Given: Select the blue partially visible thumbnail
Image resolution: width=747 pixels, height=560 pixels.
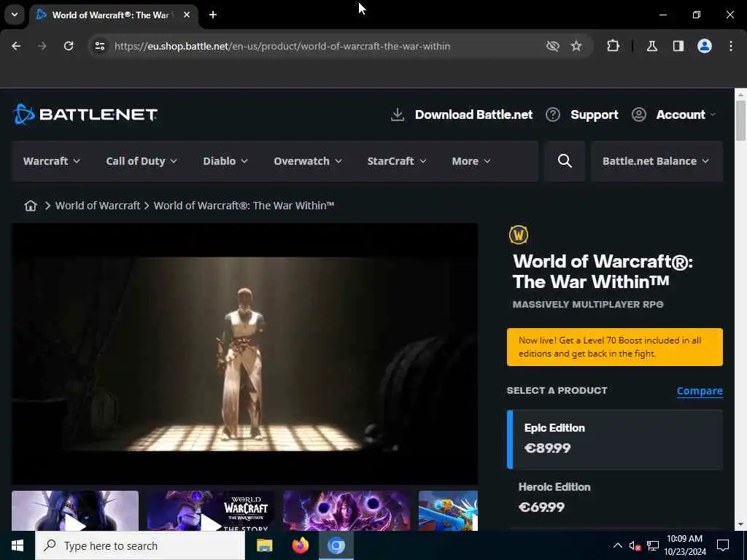Looking at the screenshot, I should pos(448,510).
